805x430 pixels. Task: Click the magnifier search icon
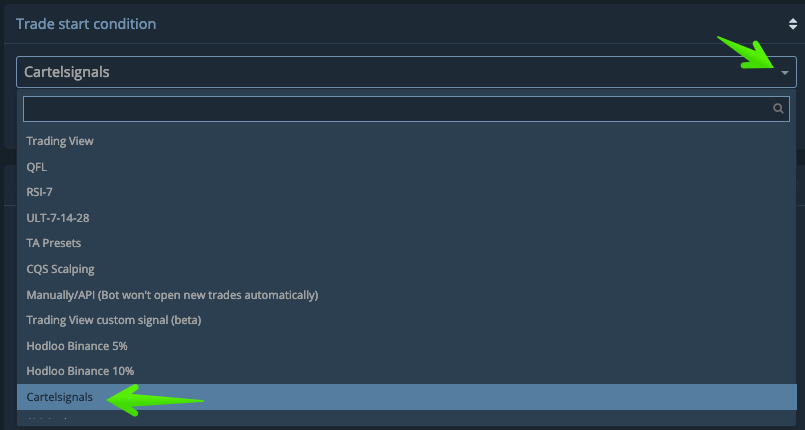coord(778,109)
